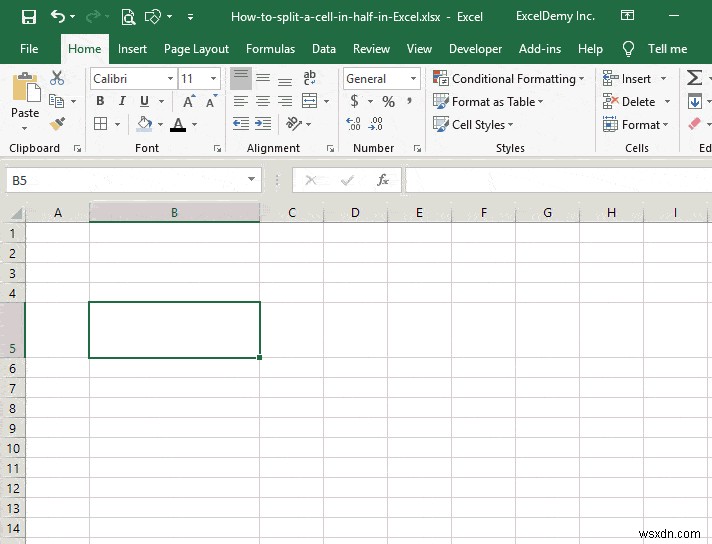
Task: Expand the Paste options arrow
Action: (25, 129)
